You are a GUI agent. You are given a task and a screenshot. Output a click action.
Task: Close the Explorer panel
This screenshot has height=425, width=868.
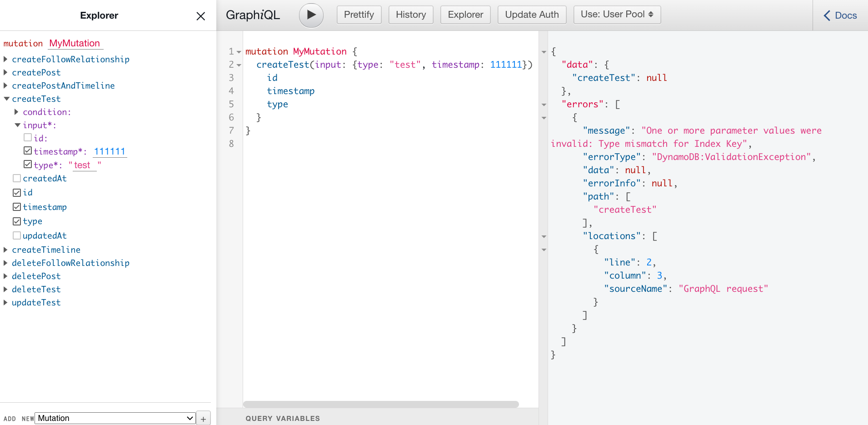point(200,16)
